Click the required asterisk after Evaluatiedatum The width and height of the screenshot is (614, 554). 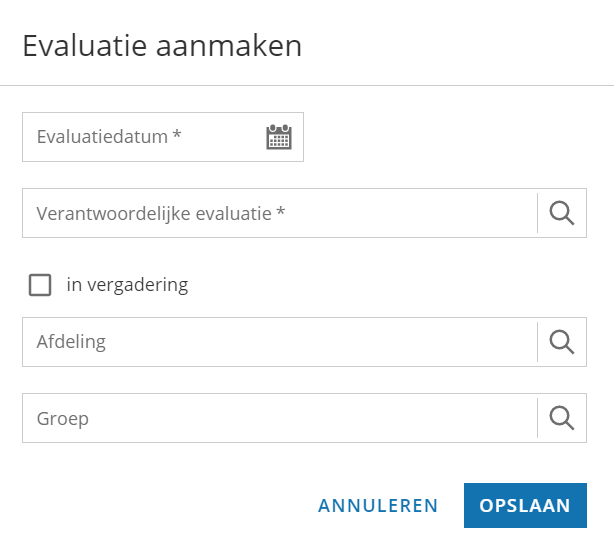tap(177, 134)
